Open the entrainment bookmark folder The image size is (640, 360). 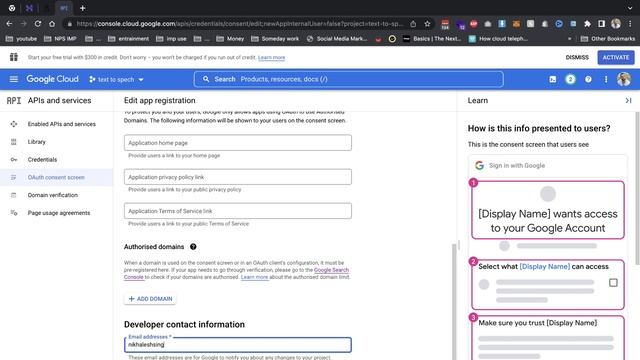click(x=128, y=39)
